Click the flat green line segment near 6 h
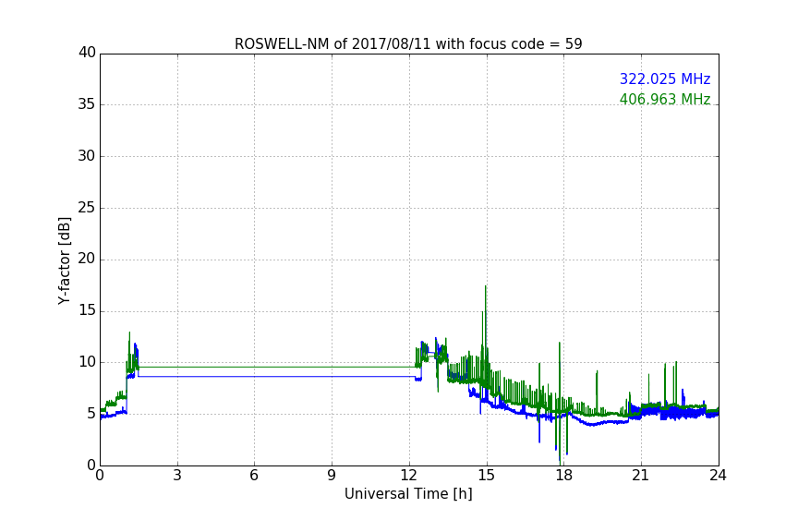Viewport: 798px width, 532px height. (255, 367)
